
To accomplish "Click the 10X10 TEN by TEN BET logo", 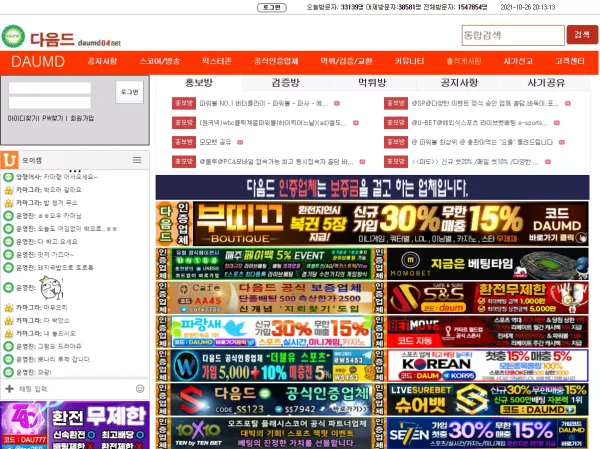I will [198, 434].
